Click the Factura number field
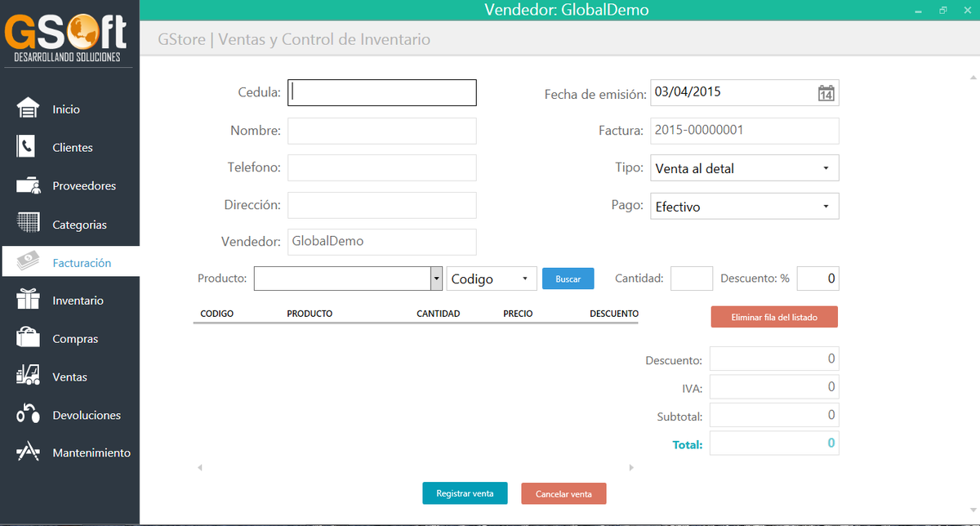980x526 pixels. (x=745, y=131)
